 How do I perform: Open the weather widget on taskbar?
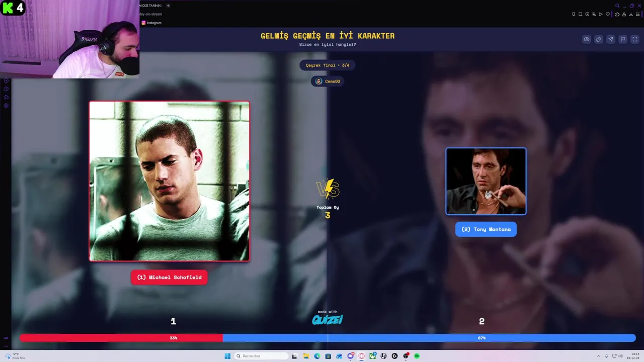[15, 356]
